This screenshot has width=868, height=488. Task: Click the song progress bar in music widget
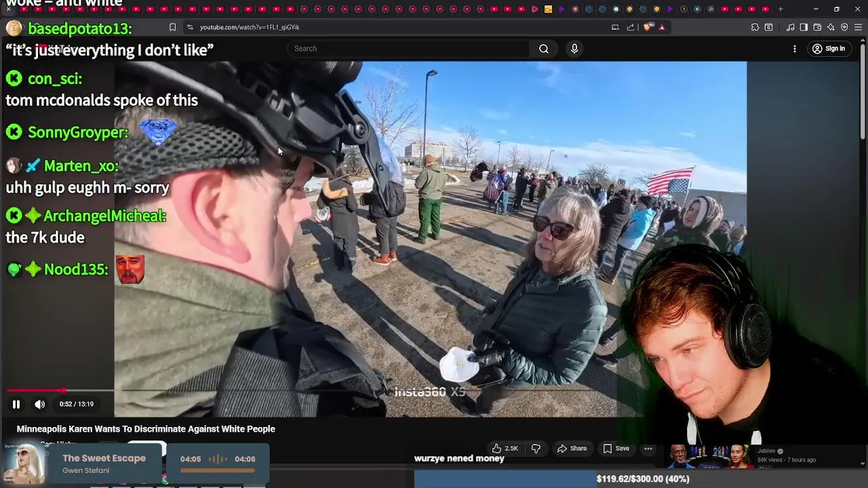(217, 470)
